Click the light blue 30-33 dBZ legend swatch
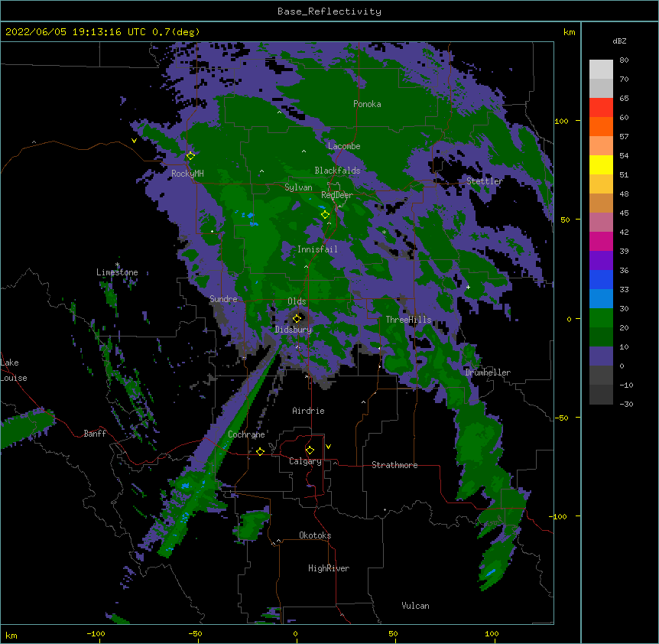The height and width of the screenshot is (644, 659). coord(601,299)
